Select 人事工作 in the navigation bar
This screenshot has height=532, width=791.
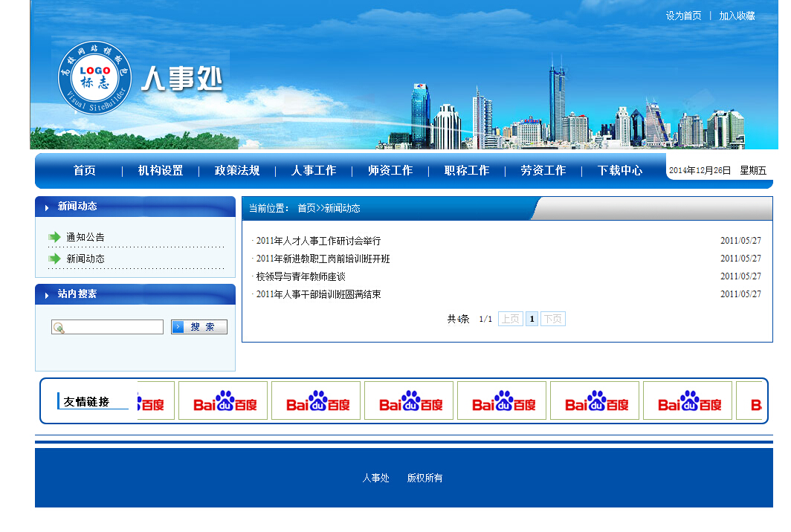[314, 170]
